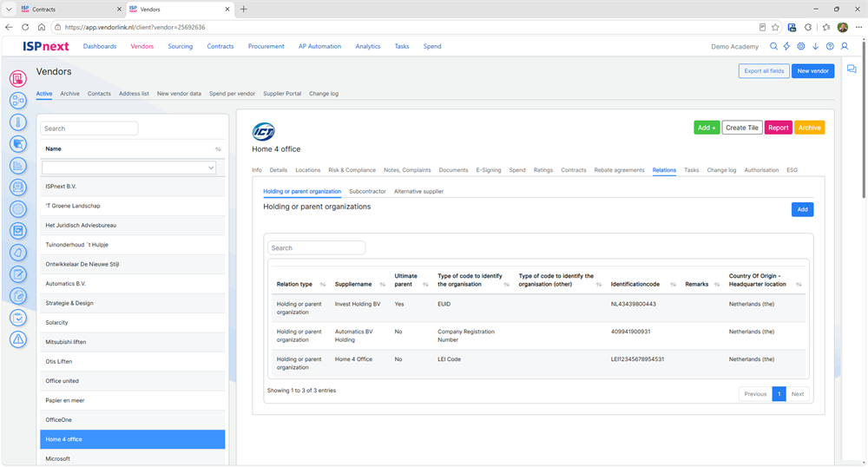Open the ESG vendor tab
868x467 pixels.
coord(792,170)
